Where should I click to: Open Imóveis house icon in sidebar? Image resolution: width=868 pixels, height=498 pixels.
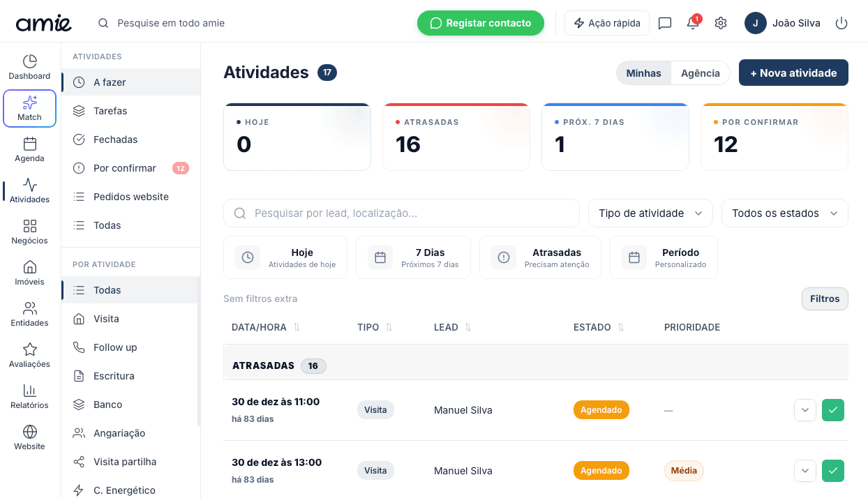coord(29,268)
